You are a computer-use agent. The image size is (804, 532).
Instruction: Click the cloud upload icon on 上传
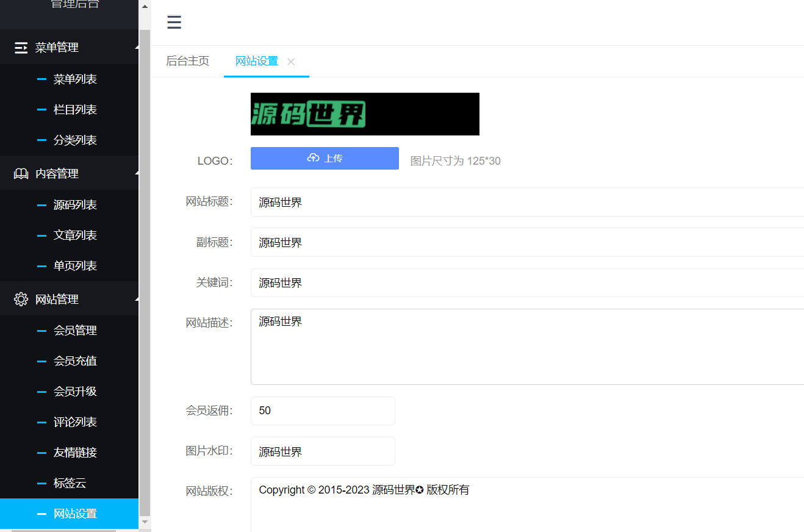click(313, 158)
